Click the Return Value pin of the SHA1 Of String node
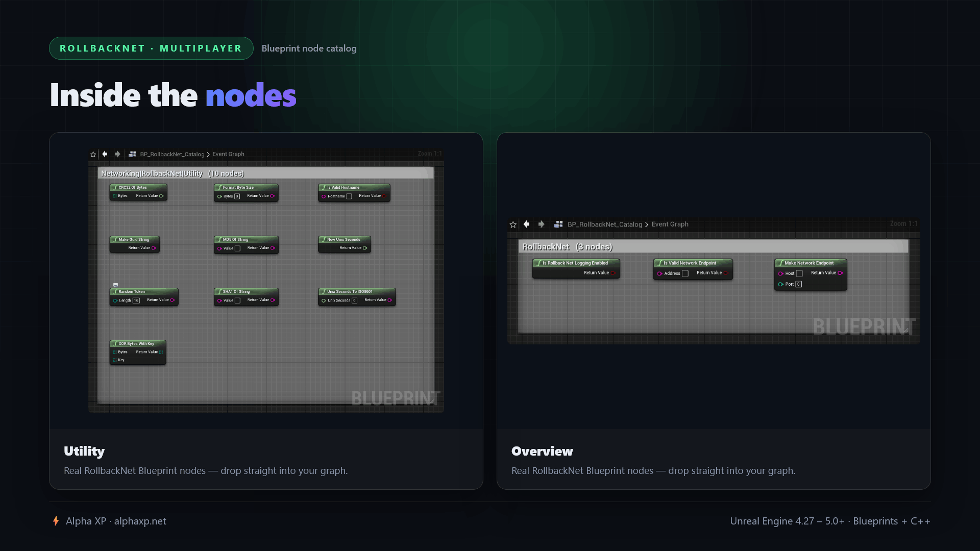980x551 pixels. [x=273, y=300]
